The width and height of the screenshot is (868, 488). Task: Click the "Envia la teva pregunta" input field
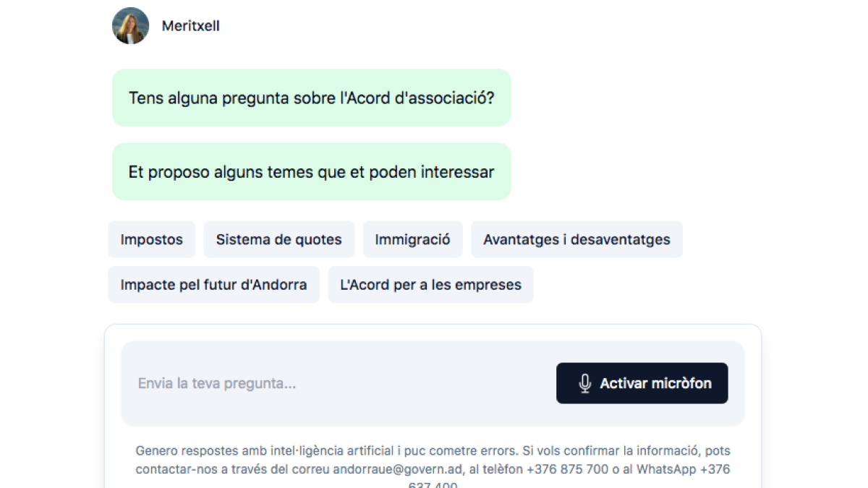[289, 383]
